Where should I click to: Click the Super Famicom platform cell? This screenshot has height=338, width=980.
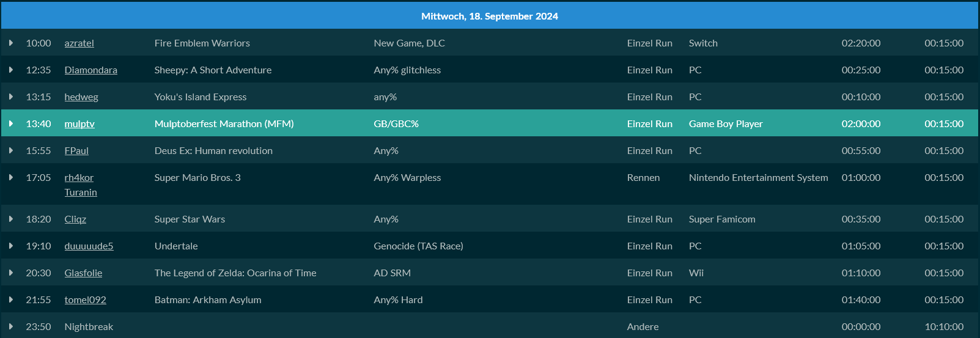[x=722, y=219]
